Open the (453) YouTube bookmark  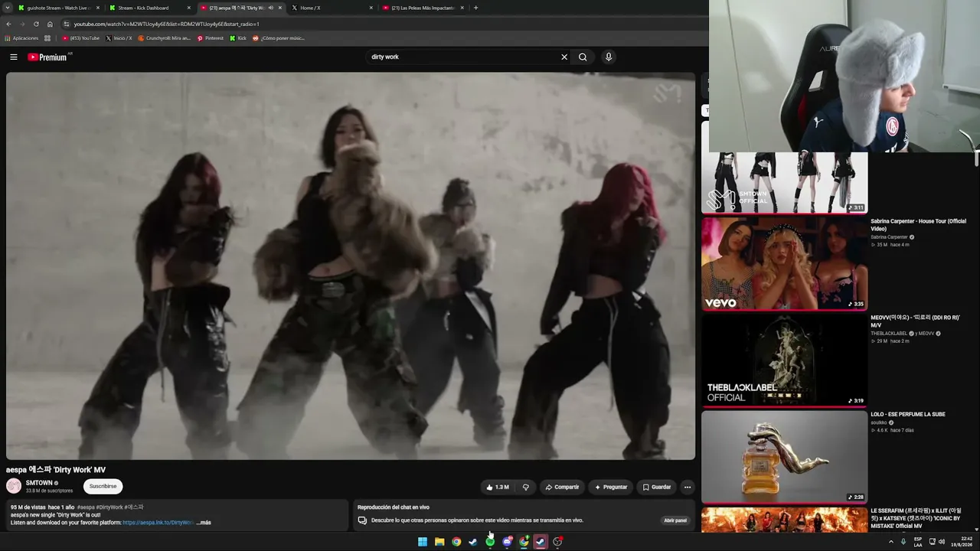coord(81,38)
